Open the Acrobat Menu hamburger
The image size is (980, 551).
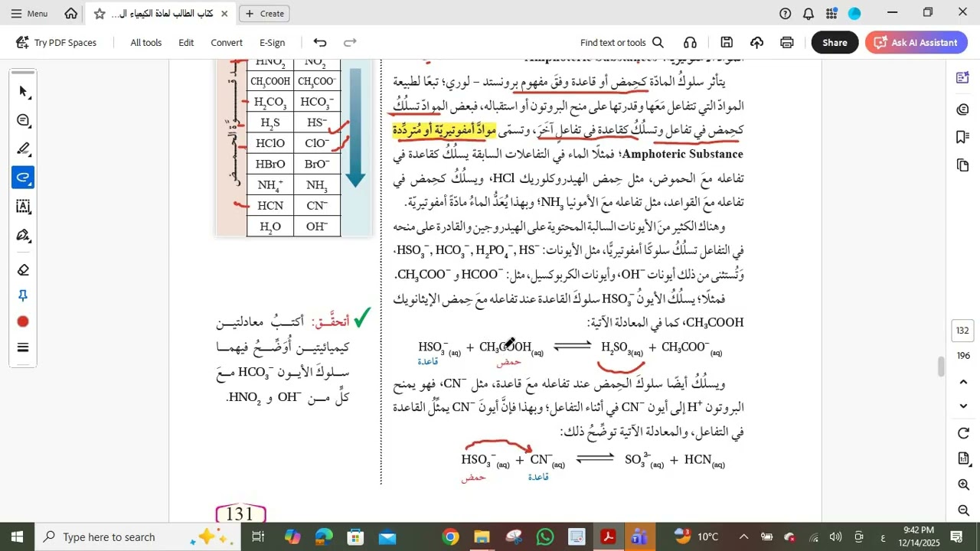click(x=30, y=13)
